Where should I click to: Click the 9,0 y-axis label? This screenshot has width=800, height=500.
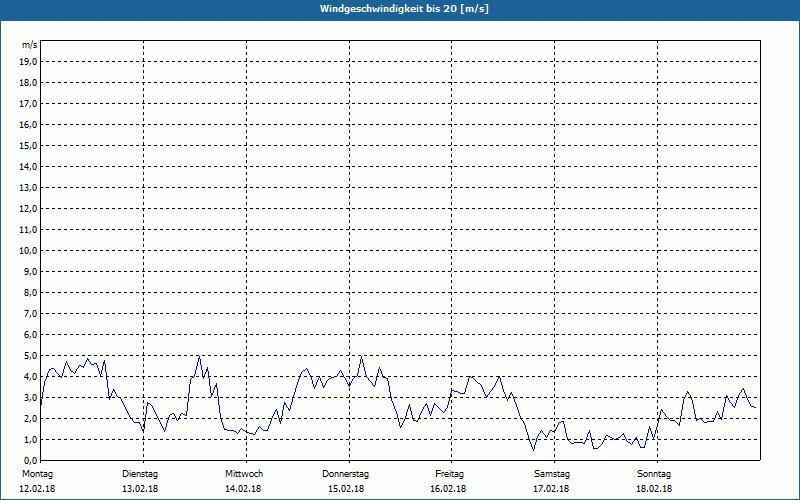tap(30, 271)
